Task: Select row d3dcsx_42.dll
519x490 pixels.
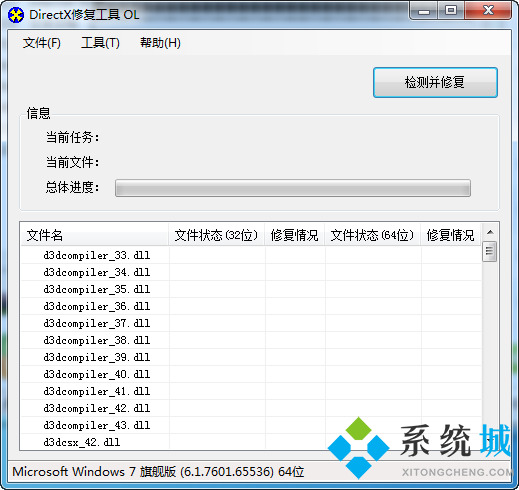Action: point(251,442)
